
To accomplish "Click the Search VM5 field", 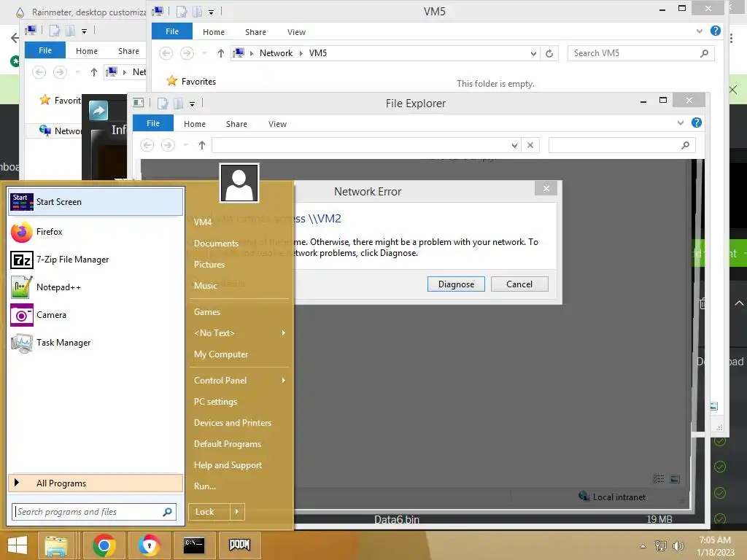I will click(x=640, y=53).
